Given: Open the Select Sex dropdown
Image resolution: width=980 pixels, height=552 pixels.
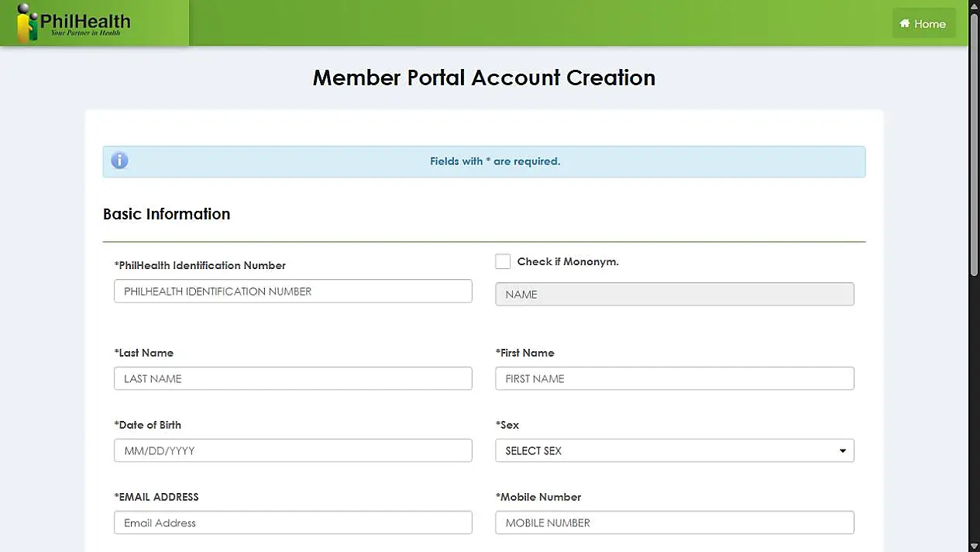Looking at the screenshot, I should (675, 450).
